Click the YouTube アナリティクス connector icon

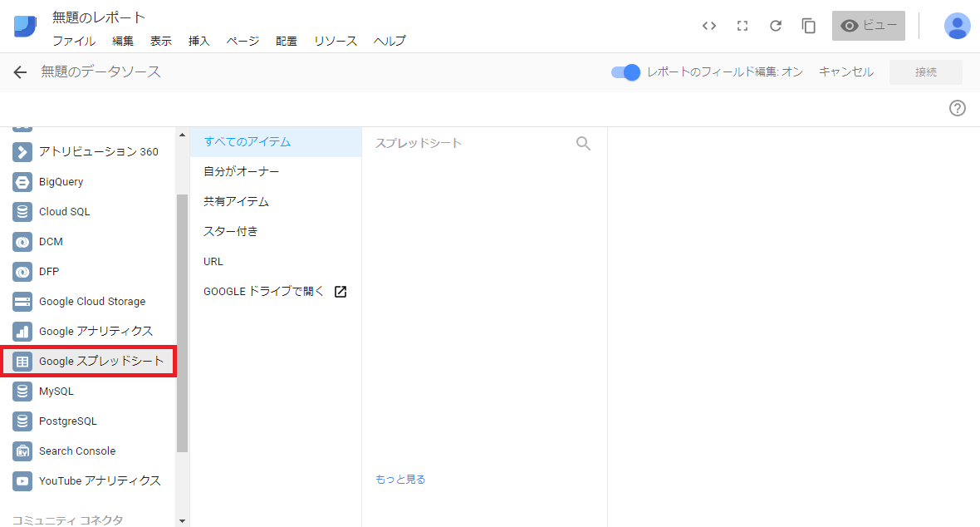pos(22,480)
